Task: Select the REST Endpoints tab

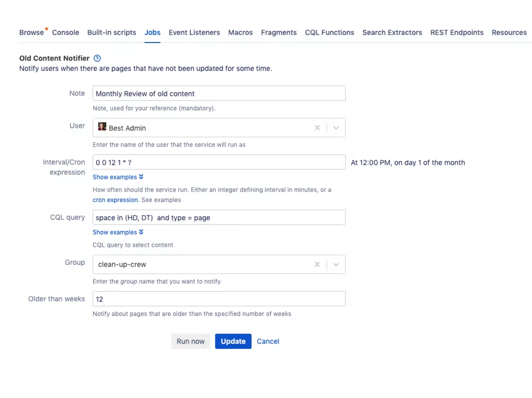Action: pyautogui.click(x=456, y=32)
